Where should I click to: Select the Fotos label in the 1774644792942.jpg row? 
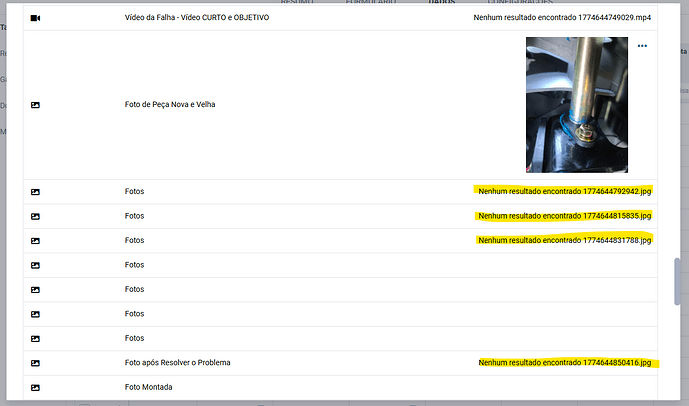pos(134,192)
